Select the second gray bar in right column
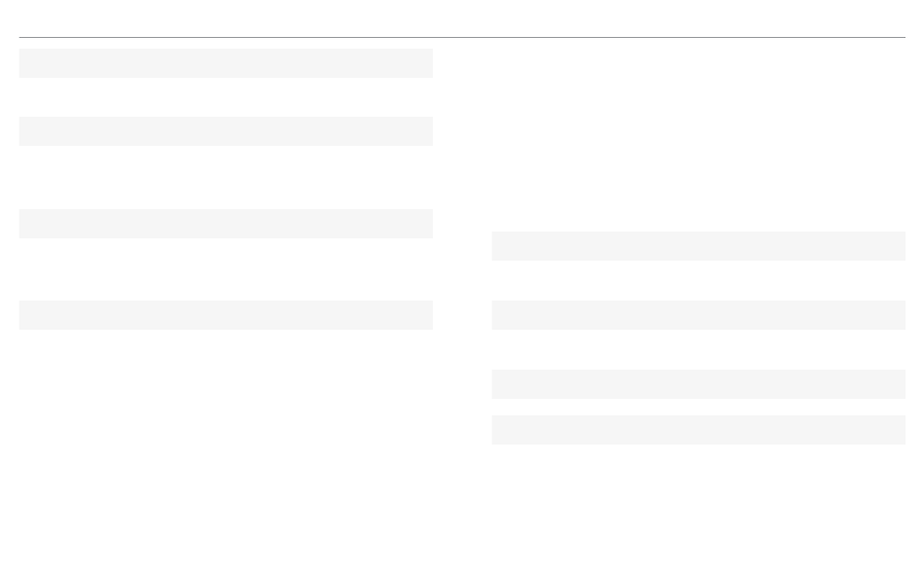 click(x=698, y=315)
